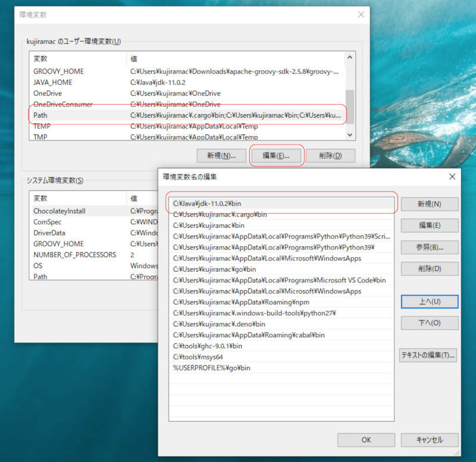Close the 環境変数名の編集 dialog
Image resolution: width=476 pixels, height=462 pixels.
pos(452,177)
